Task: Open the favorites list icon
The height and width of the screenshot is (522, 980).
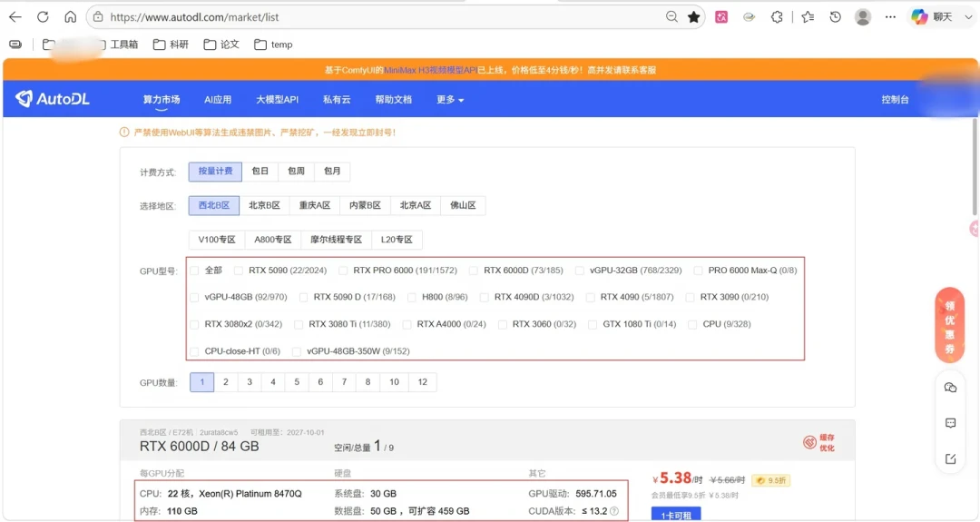Action: pos(808,17)
